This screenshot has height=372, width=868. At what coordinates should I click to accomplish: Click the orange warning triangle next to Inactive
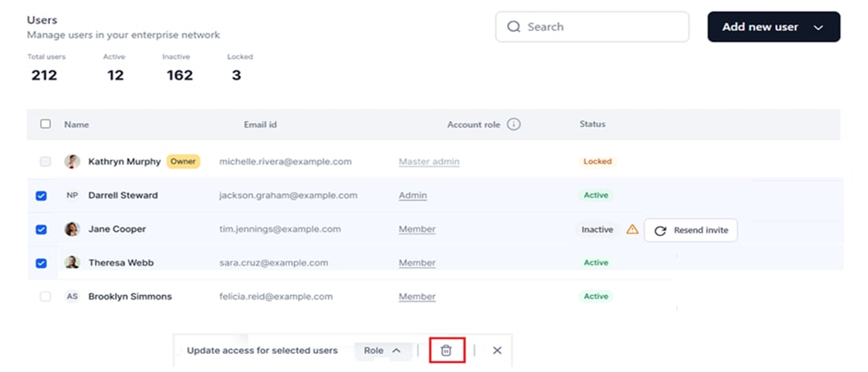pos(633,229)
